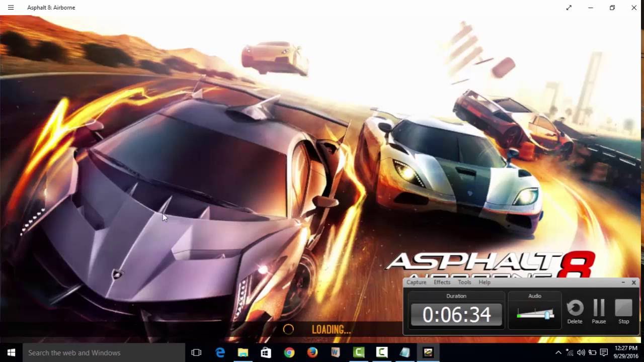Open the first green Camtasia taskbar icon

359,353
